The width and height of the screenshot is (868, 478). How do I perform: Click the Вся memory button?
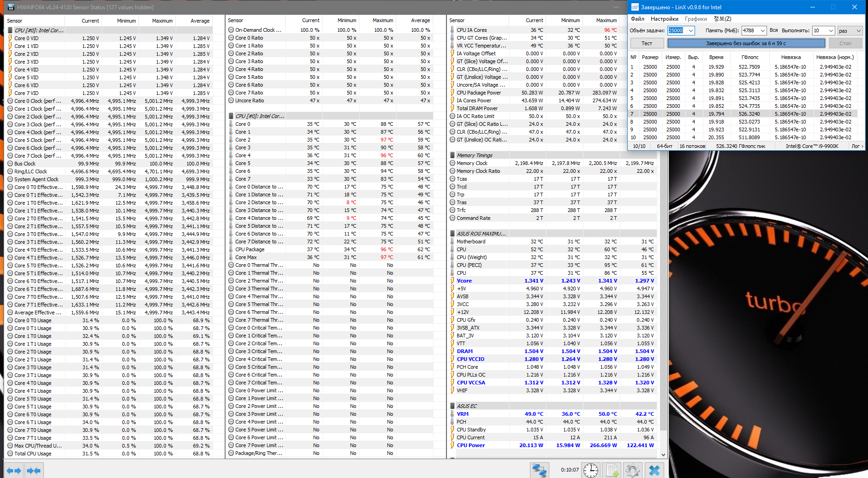(x=773, y=30)
